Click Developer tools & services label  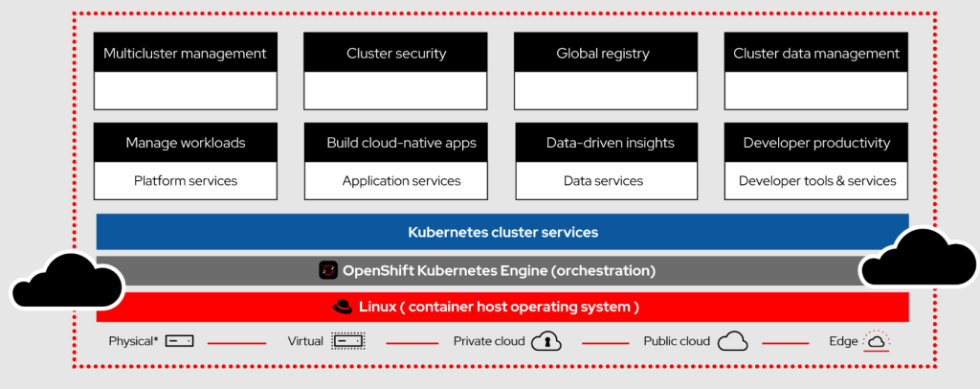817,180
